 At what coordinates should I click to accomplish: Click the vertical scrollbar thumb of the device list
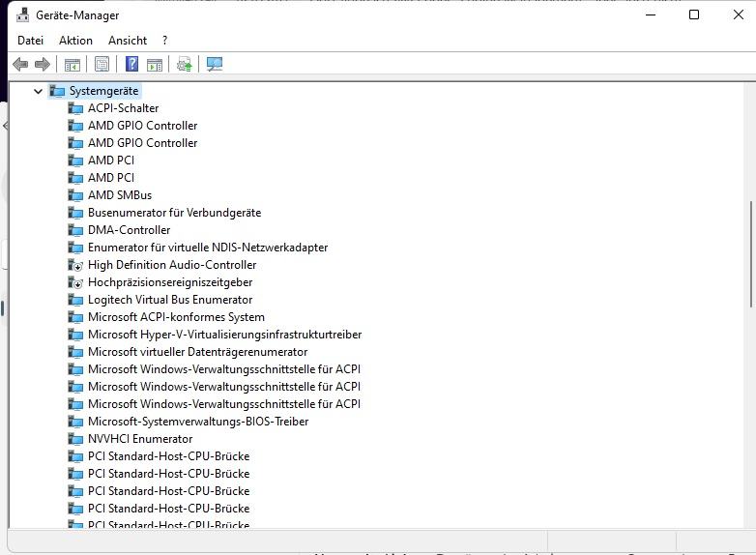pyautogui.click(x=751, y=254)
